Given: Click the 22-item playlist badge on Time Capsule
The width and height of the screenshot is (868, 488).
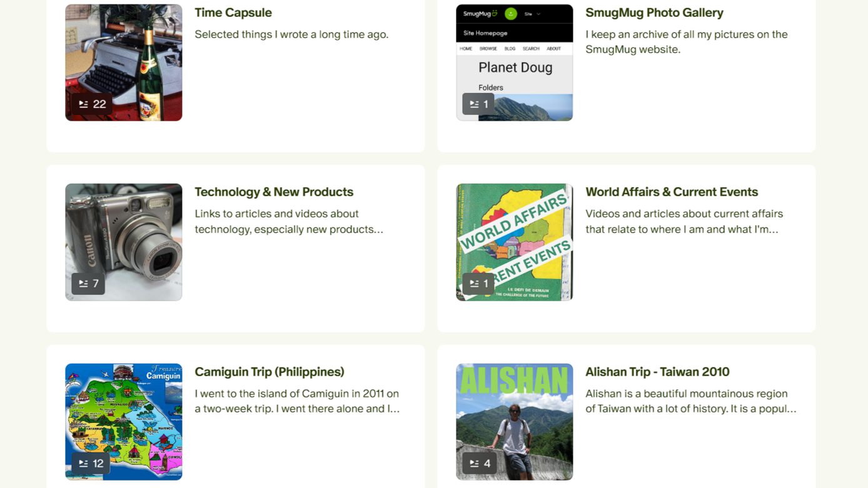Looking at the screenshot, I should pos(92,104).
